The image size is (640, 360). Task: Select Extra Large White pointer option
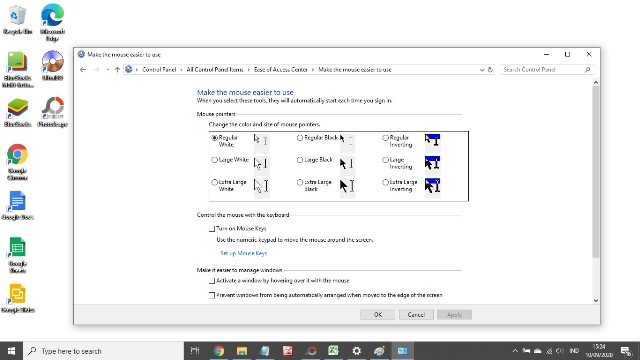(214, 182)
